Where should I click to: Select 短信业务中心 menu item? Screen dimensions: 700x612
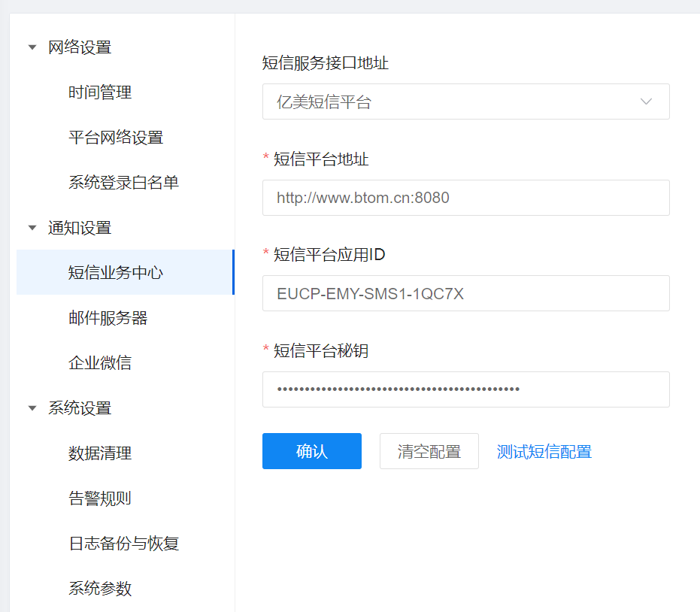(x=116, y=273)
